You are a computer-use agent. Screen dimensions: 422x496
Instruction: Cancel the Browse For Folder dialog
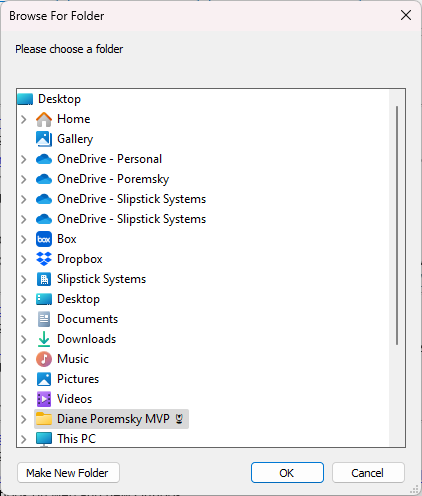point(368,473)
